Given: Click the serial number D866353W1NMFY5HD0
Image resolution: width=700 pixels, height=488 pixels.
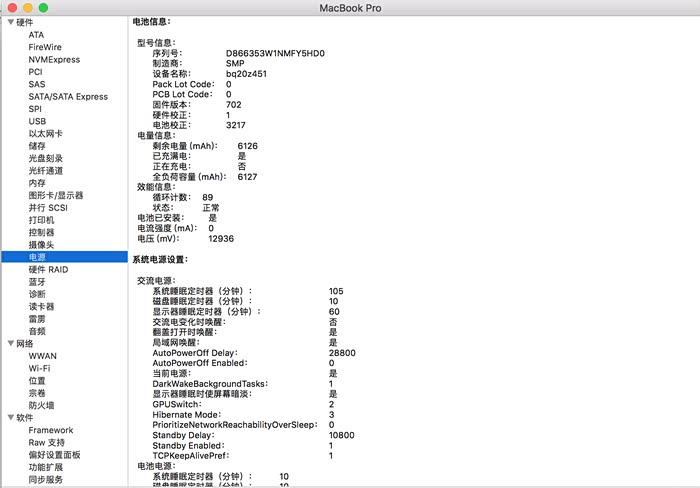Looking at the screenshot, I should tap(275, 53).
